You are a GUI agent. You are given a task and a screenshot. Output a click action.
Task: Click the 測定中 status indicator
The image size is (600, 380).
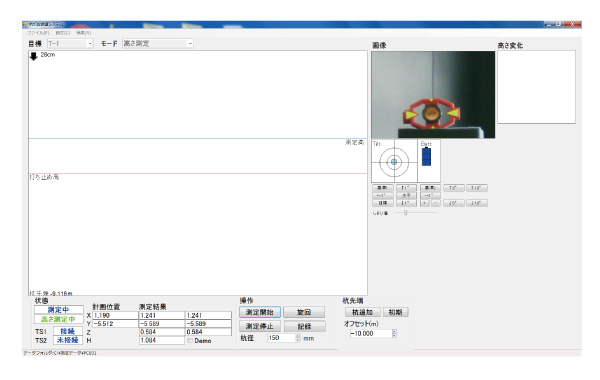59,310
